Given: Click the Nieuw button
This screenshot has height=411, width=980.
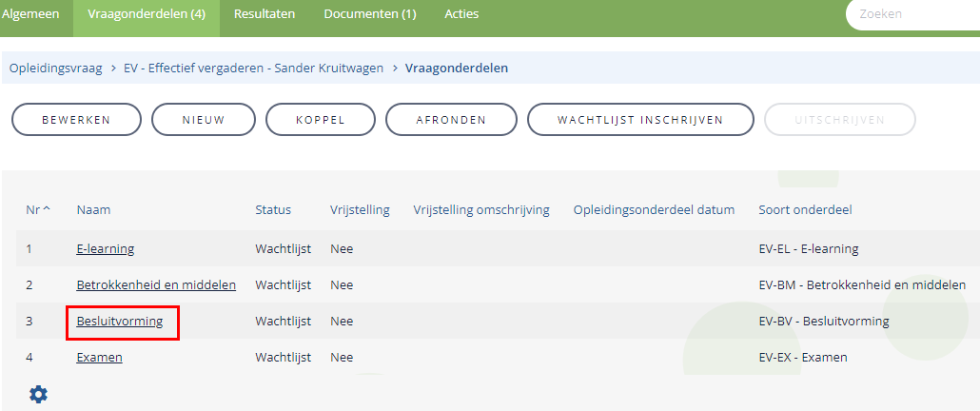Looking at the screenshot, I should 204,119.
